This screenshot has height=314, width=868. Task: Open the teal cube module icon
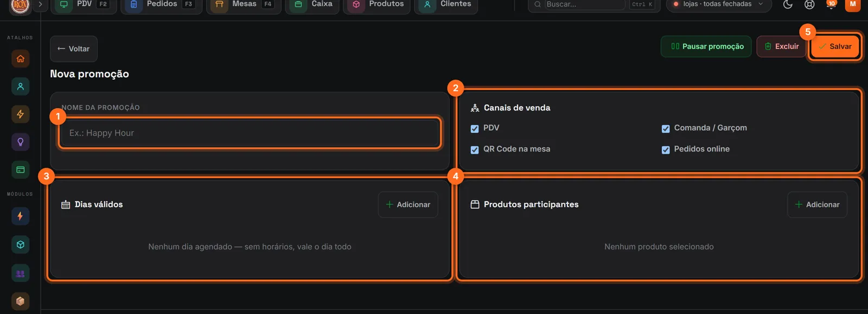coord(20,244)
